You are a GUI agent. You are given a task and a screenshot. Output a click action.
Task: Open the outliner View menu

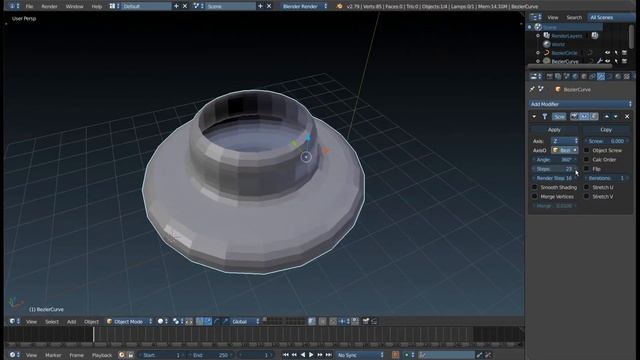coord(553,18)
